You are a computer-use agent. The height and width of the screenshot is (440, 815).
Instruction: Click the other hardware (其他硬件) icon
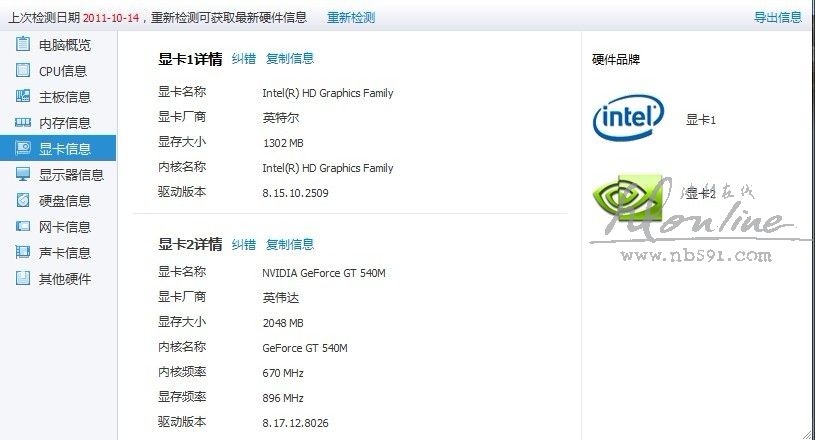23,278
